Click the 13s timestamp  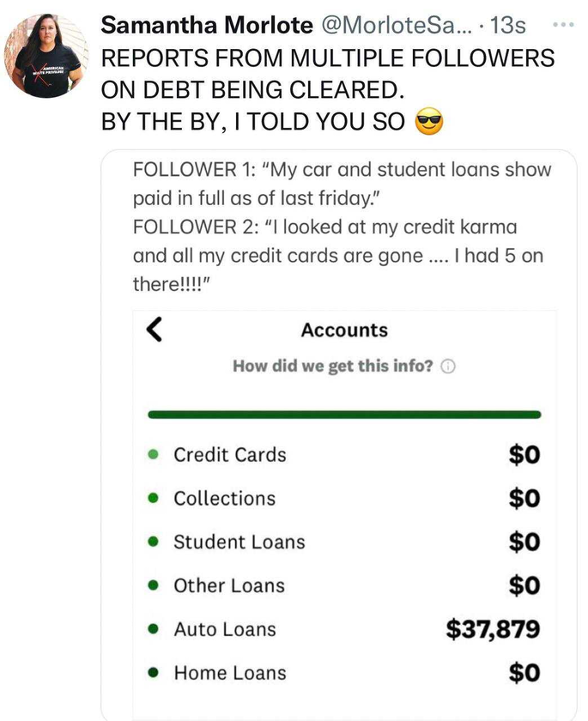pyautogui.click(x=507, y=25)
